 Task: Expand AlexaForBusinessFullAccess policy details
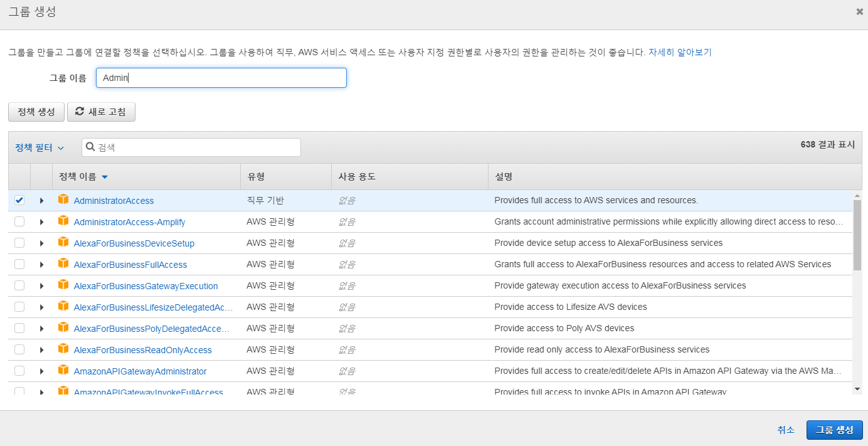(x=41, y=265)
